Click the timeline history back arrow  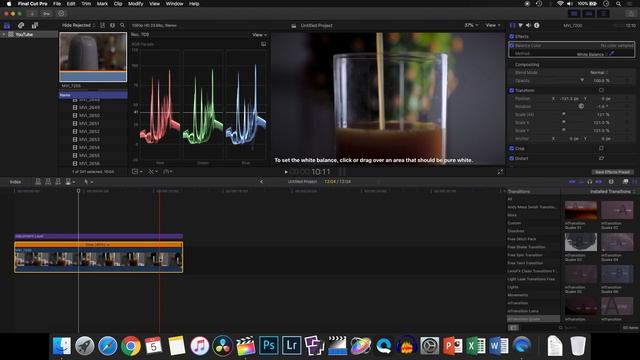point(261,182)
